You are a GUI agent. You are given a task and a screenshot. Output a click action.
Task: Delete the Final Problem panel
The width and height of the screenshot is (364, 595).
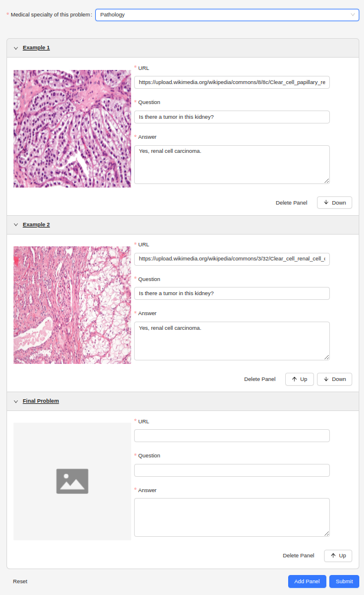[298, 556]
